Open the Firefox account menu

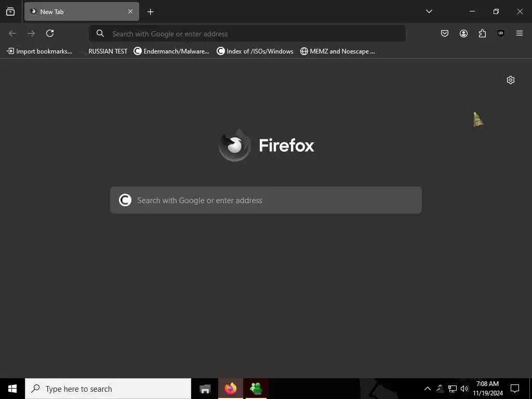(463, 33)
